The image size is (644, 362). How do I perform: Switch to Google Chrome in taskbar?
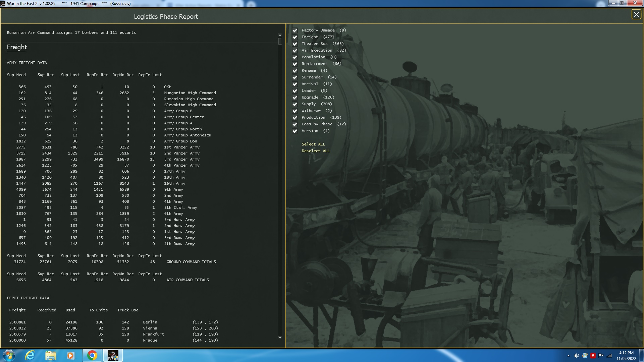point(92,355)
